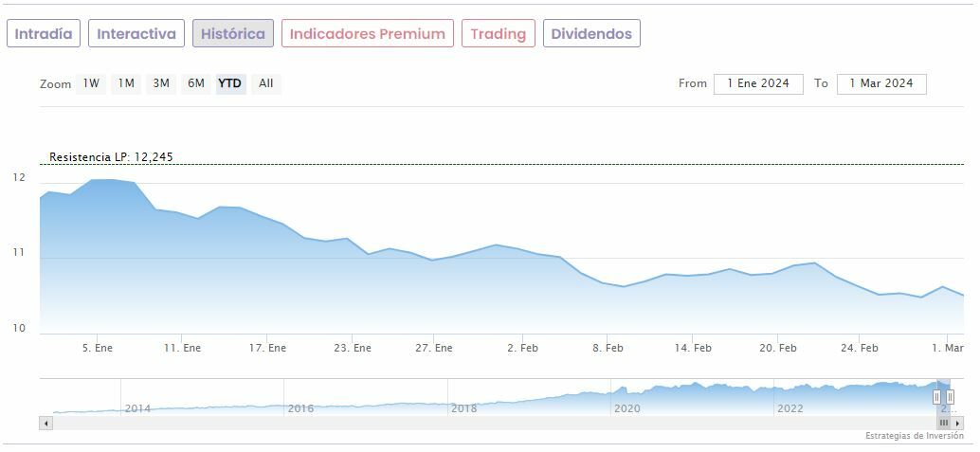Open Indicadores Premium
980x452 pixels.
(368, 34)
